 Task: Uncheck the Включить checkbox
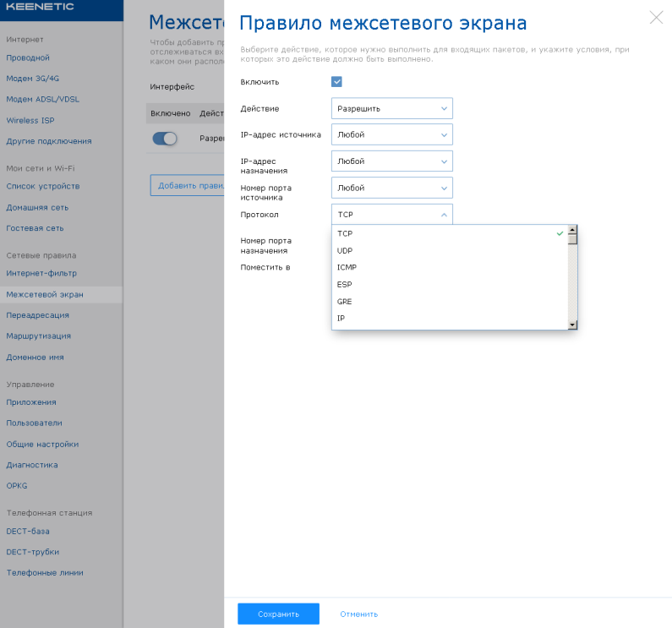[x=336, y=82]
